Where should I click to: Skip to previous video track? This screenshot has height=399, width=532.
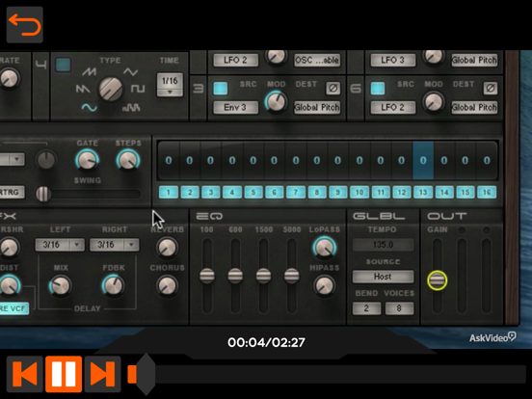click(x=25, y=374)
